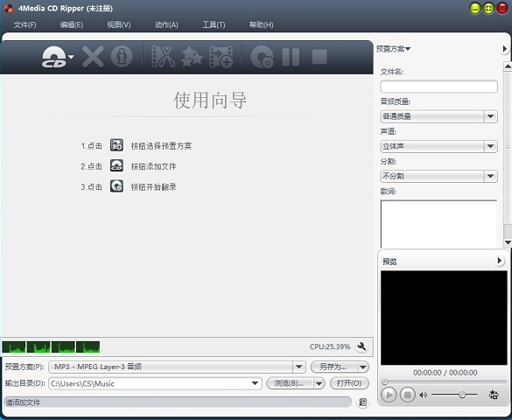Open the 编辑(E) menu
This screenshot has height=420, width=512.
pos(72,24)
